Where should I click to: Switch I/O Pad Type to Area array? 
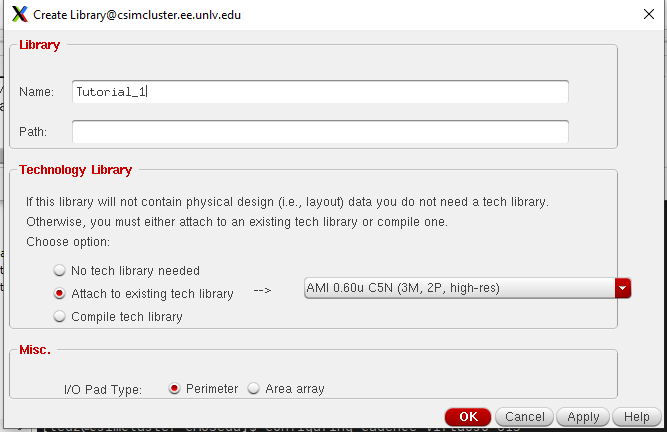pyautogui.click(x=254, y=388)
